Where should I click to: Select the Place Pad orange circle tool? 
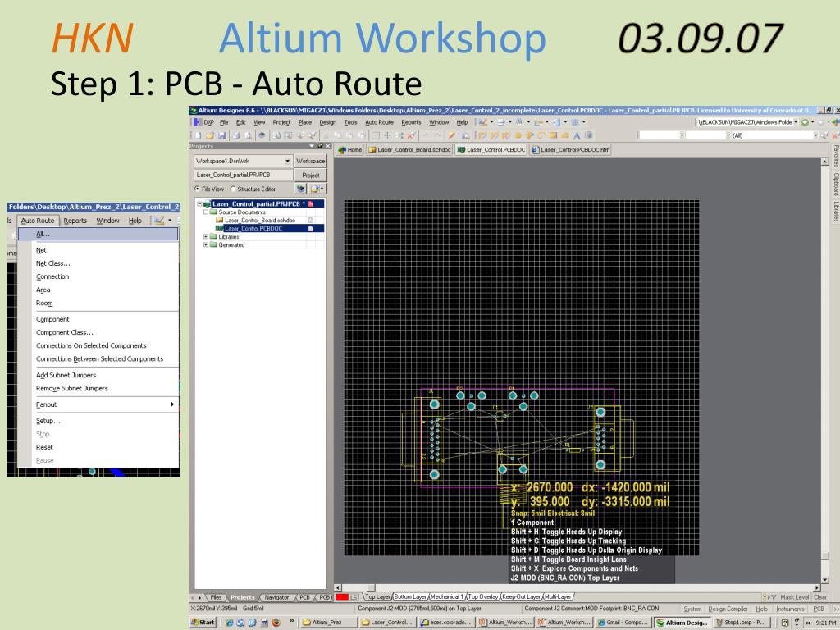point(518,136)
